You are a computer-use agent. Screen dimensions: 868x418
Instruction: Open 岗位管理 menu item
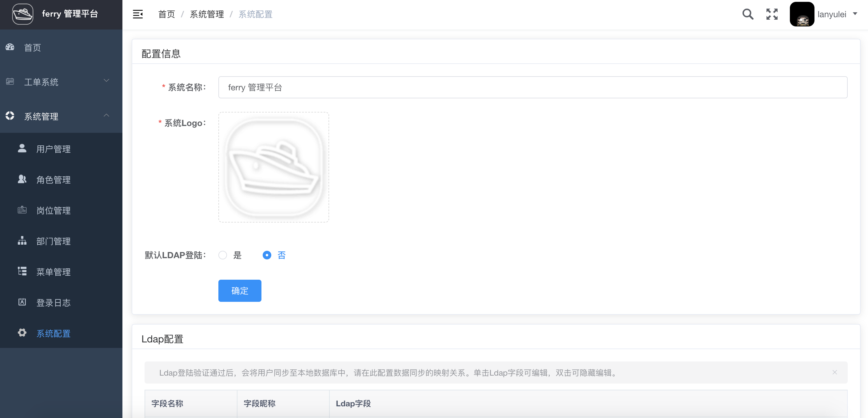tap(61, 210)
